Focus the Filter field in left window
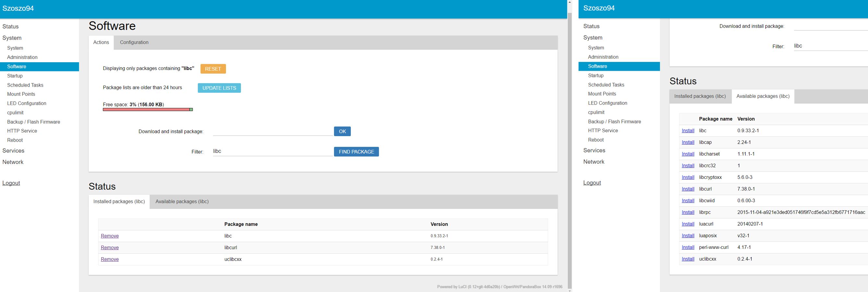The image size is (868, 292). 273,151
